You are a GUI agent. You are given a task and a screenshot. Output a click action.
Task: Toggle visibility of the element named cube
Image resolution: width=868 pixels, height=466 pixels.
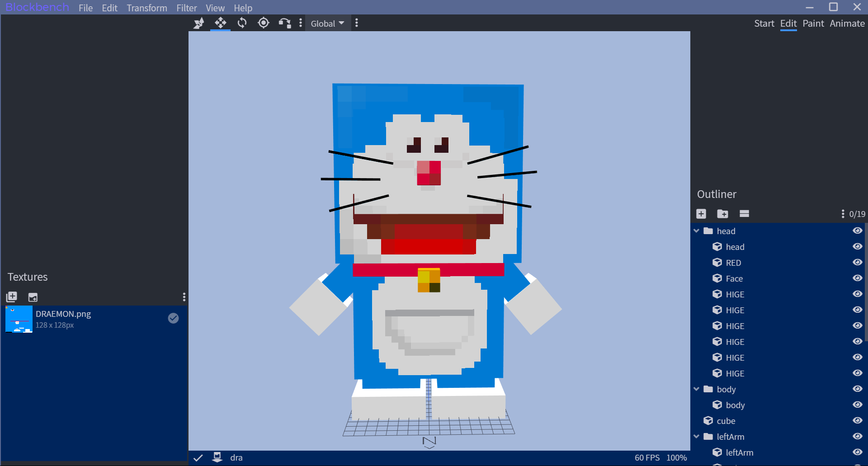[x=857, y=421]
